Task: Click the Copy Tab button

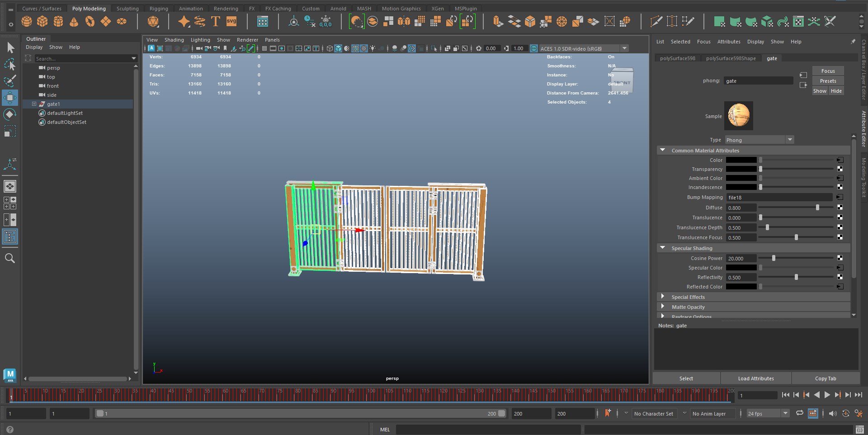Action: pos(826,378)
